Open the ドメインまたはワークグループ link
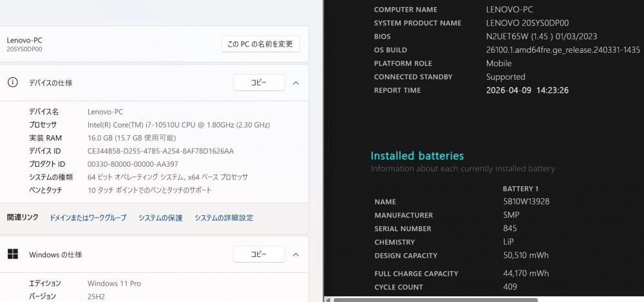Image resolution: width=644 pixels, height=302 pixels. point(88,218)
